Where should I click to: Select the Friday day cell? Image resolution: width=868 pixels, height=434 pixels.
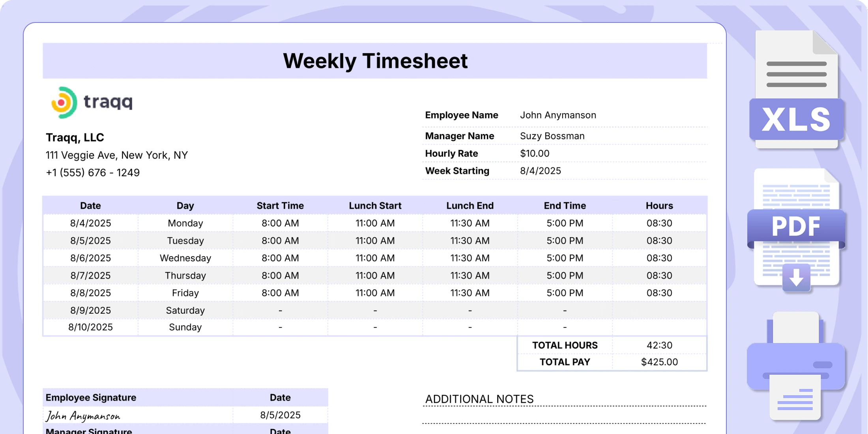pyautogui.click(x=185, y=293)
